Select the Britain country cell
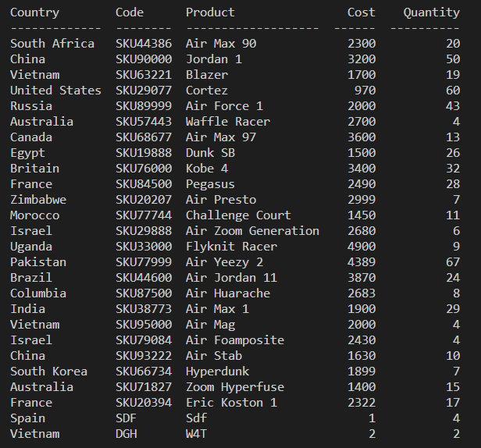This screenshot has height=448, width=481. click(34, 169)
